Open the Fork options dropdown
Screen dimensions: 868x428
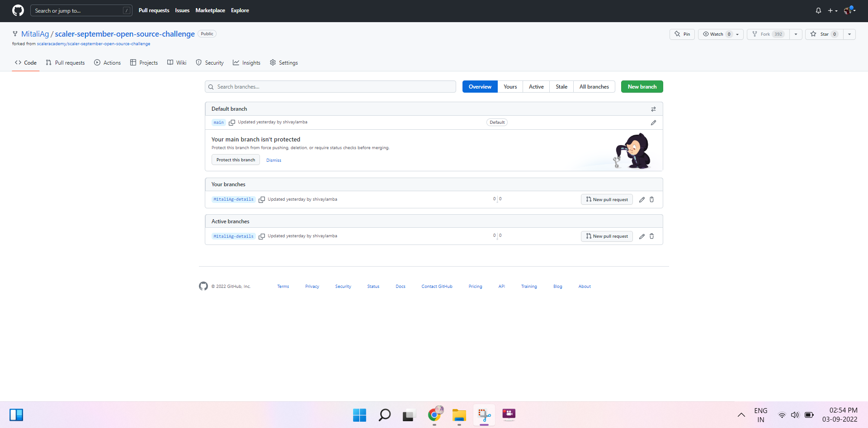(x=796, y=34)
